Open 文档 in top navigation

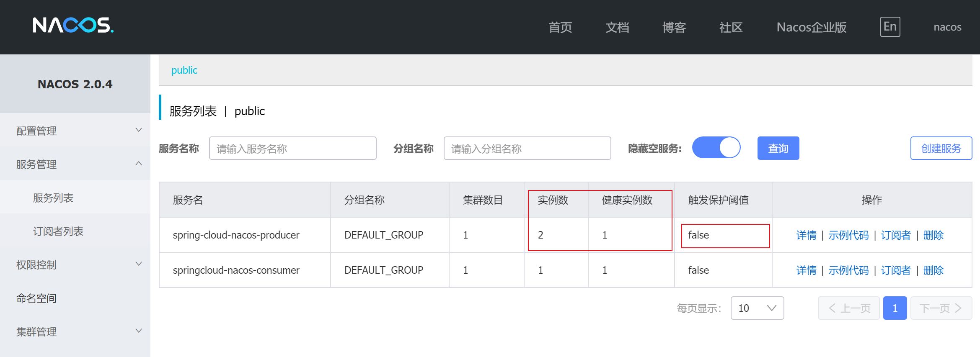tap(617, 27)
